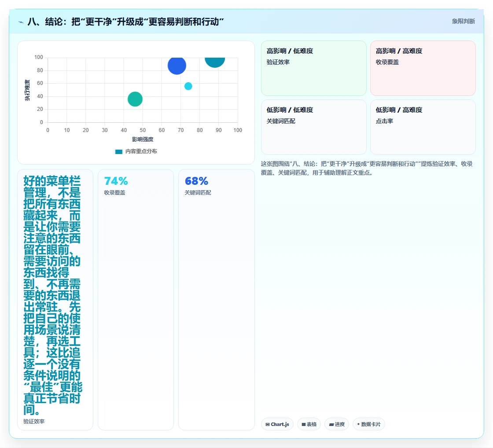The image size is (493, 448).
Task: Click the 68% value
Action: pos(196,181)
